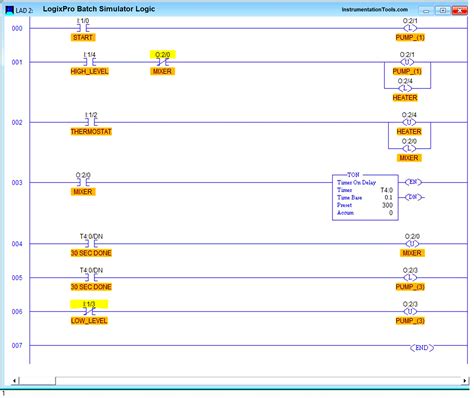Close the LAD 2 ladder window
This screenshot has height=398, width=474.
click(x=460, y=11)
